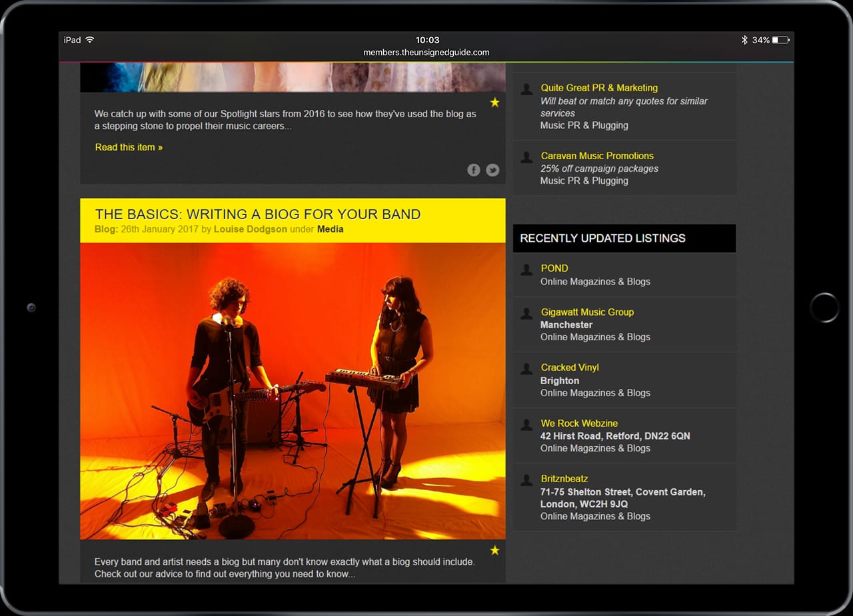Tap the Bluetooth status icon

click(744, 40)
